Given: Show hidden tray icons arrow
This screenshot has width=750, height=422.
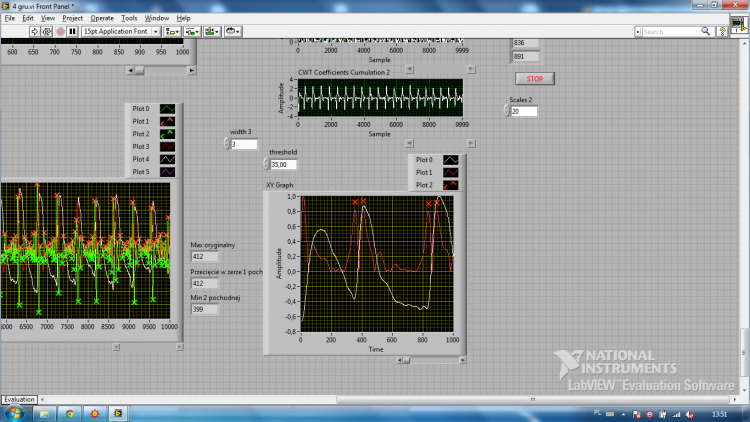Looking at the screenshot, I should (623, 414).
